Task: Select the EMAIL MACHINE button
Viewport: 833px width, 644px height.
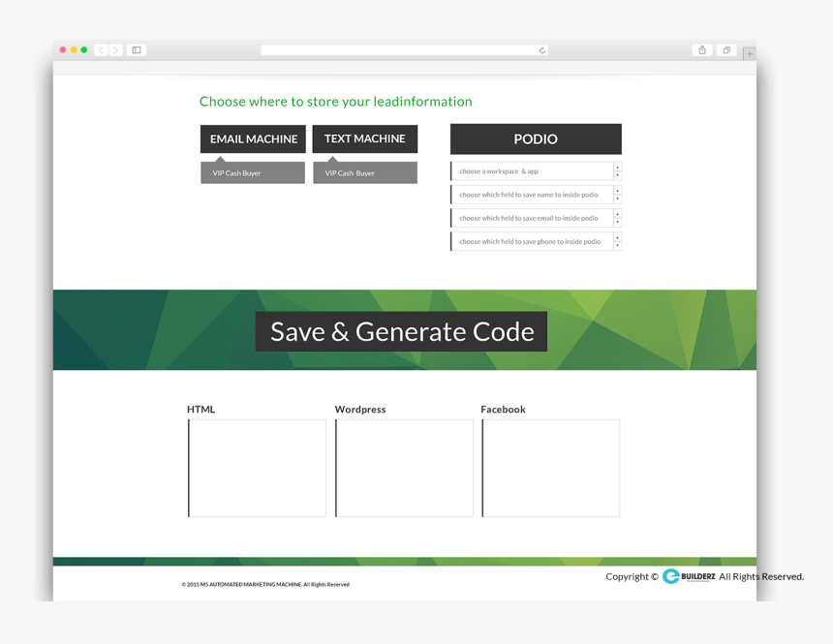Action: [254, 139]
